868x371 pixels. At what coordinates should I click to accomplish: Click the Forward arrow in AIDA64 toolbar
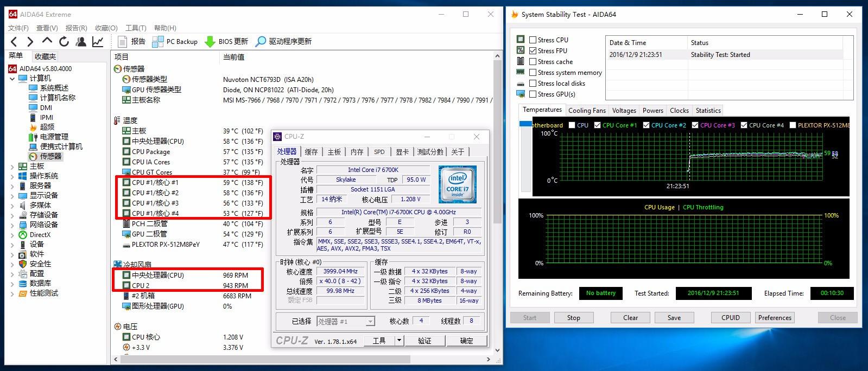tap(30, 42)
